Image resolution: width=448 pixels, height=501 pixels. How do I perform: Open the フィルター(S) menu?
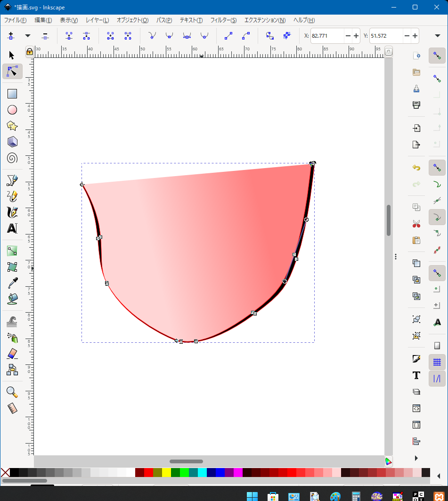click(x=223, y=20)
